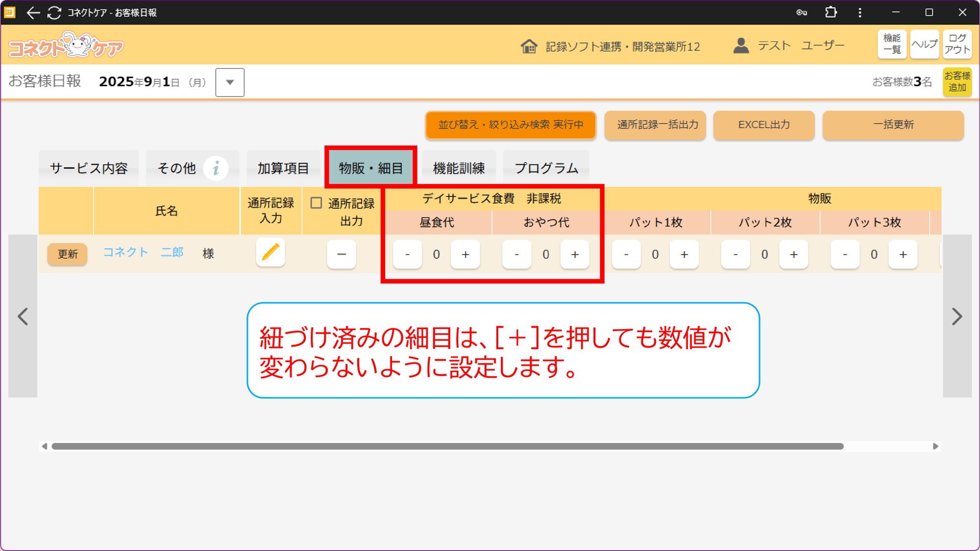The image size is (980, 551).
Task: Increase 昼食代 count with plus
Action: click(x=465, y=254)
